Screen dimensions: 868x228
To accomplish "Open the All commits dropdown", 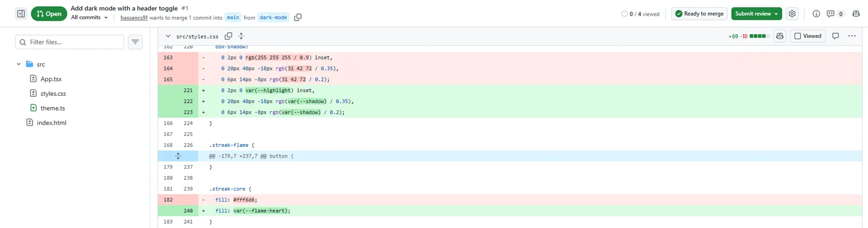I will click(x=90, y=17).
